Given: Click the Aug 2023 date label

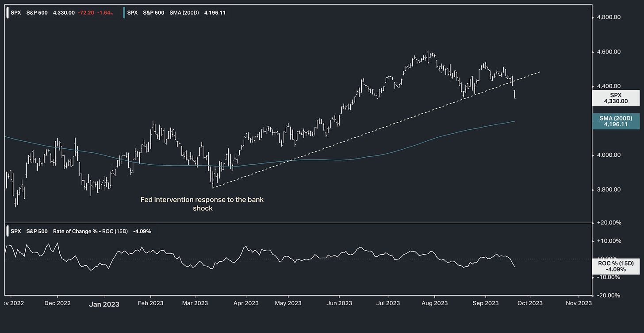Looking at the screenshot, I should (x=434, y=303).
